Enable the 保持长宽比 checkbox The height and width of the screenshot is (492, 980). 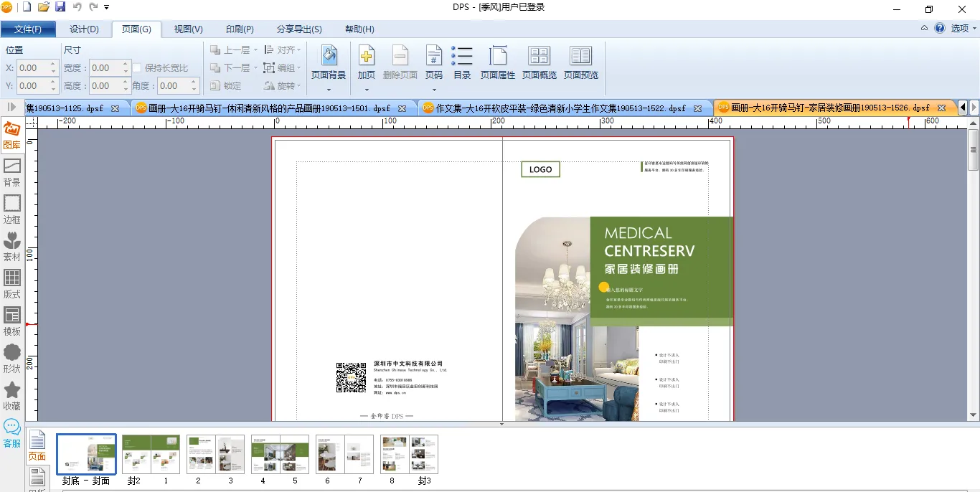pos(137,68)
